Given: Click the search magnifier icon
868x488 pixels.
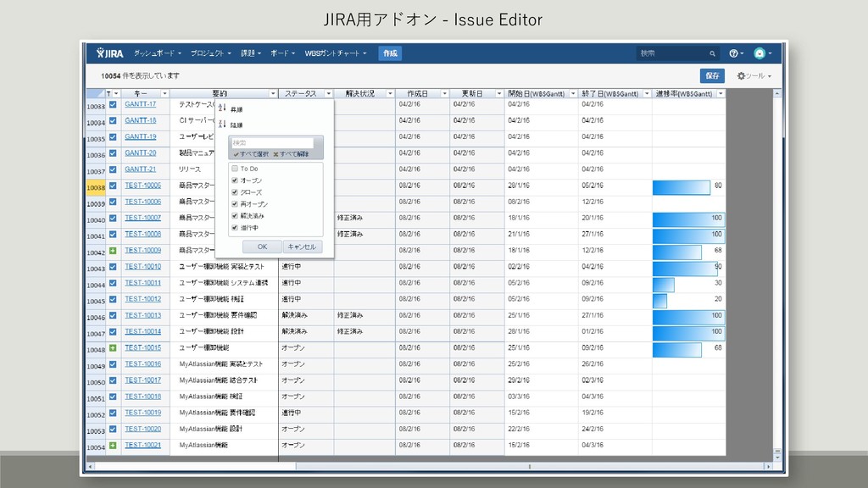Looking at the screenshot, I should click(x=712, y=53).
